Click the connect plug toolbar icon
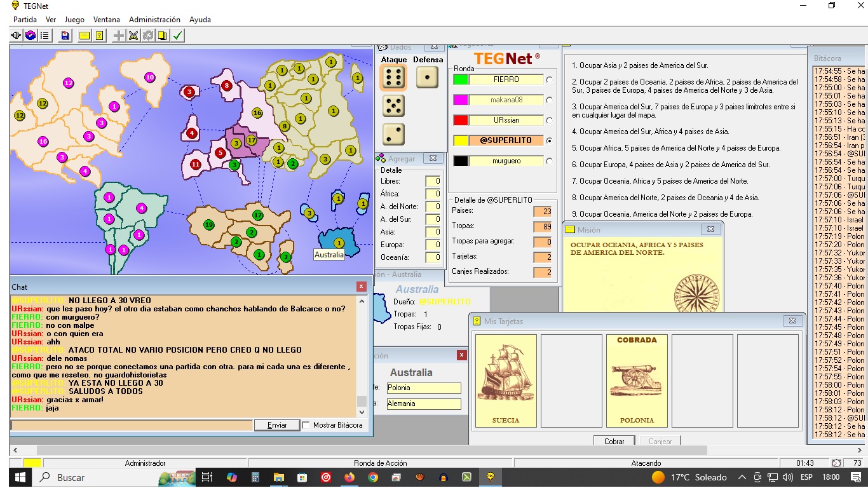The width and height of the screenshot is (868, 488). (x=17, y=36)
